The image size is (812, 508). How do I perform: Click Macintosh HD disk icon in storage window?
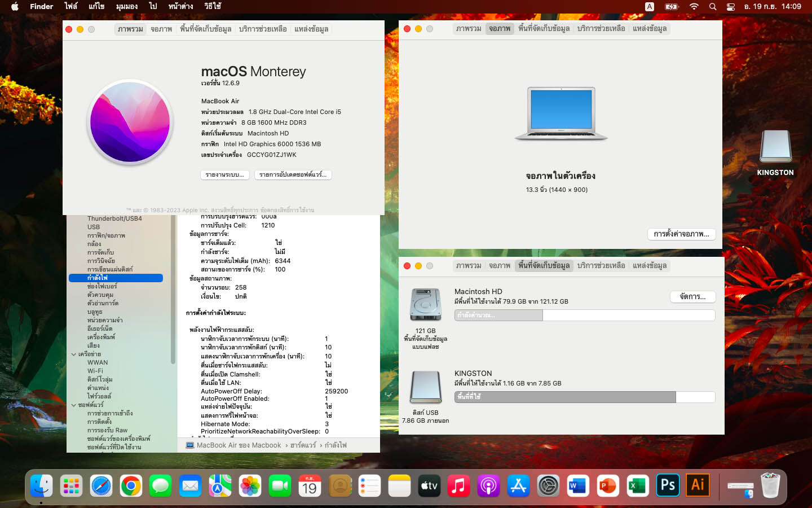[x=426, y=305]
